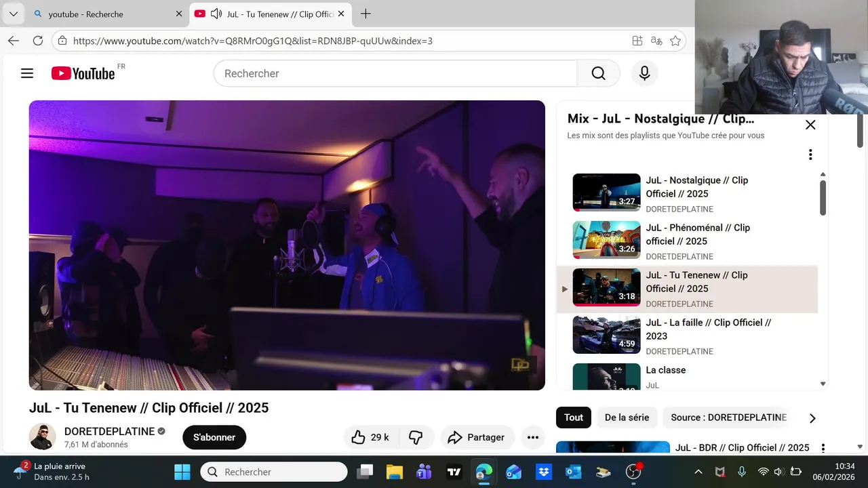The image size is (868, 488).
Task: Open Microsoft Teams in taskbar
Action: (425, 472)
